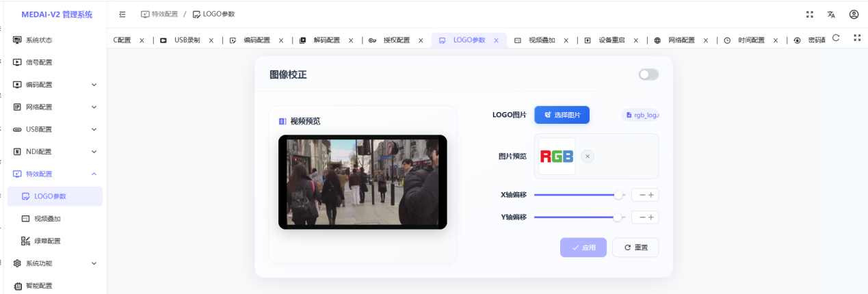Open the rgb_log file chip

[x=640, y=116]
